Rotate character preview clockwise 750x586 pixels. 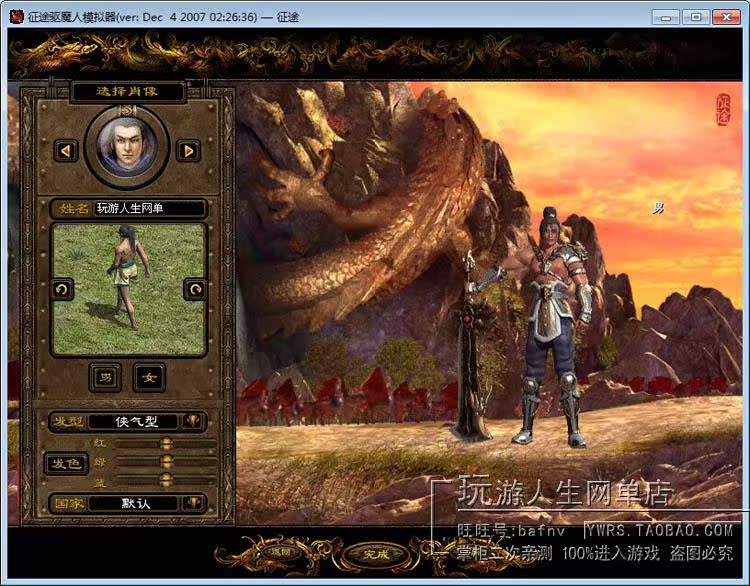194,289
